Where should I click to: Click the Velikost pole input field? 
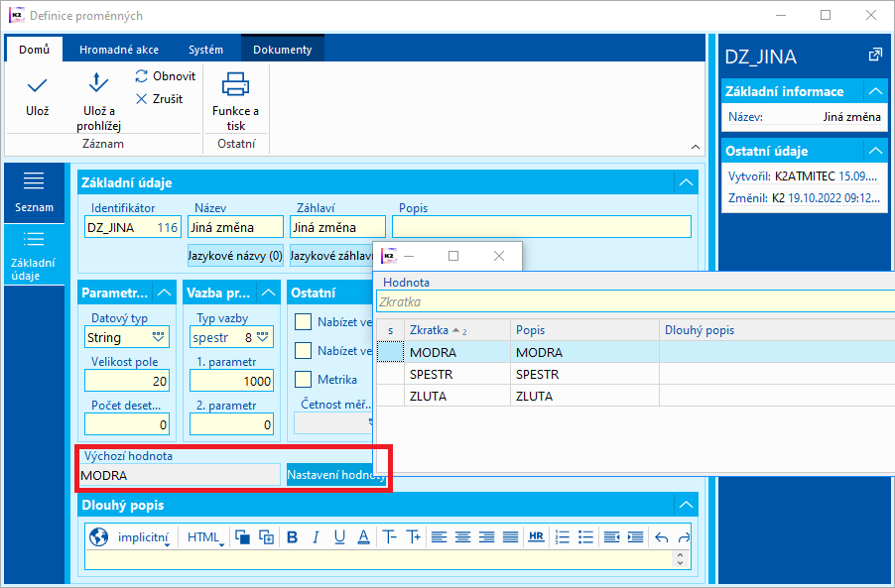click(127, 381)
